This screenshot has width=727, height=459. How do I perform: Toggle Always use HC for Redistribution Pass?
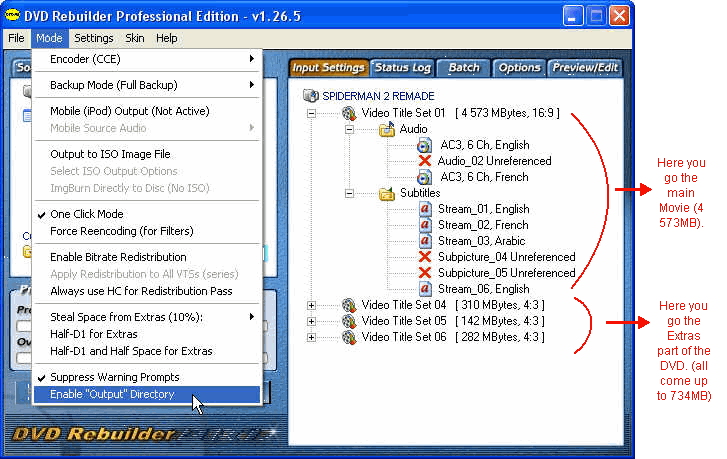tap(147, 291)
